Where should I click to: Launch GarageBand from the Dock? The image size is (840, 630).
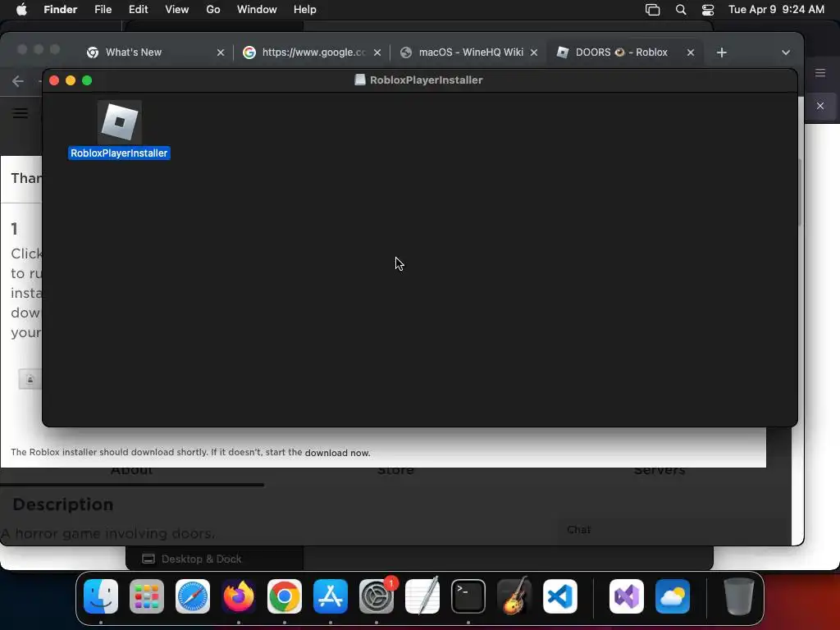[x=514, y=596]
